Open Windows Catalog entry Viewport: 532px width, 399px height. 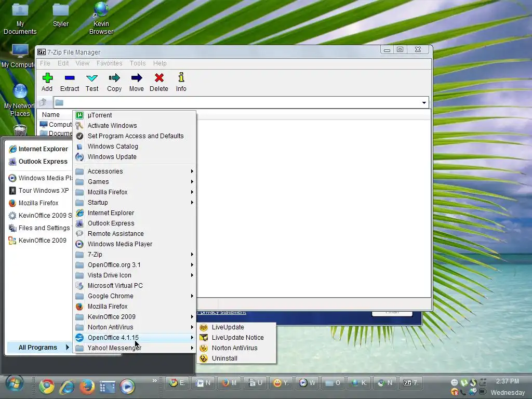tap(135, 147)
